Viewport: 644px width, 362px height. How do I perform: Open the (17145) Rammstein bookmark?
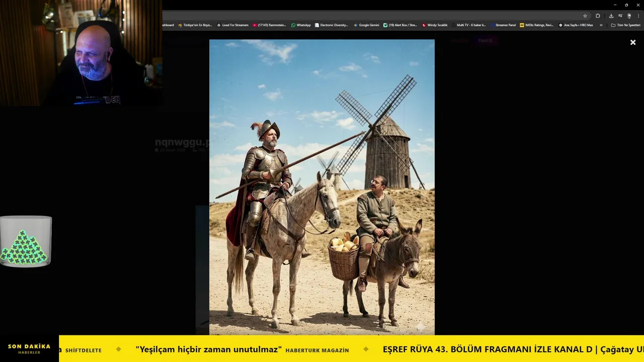269,25
